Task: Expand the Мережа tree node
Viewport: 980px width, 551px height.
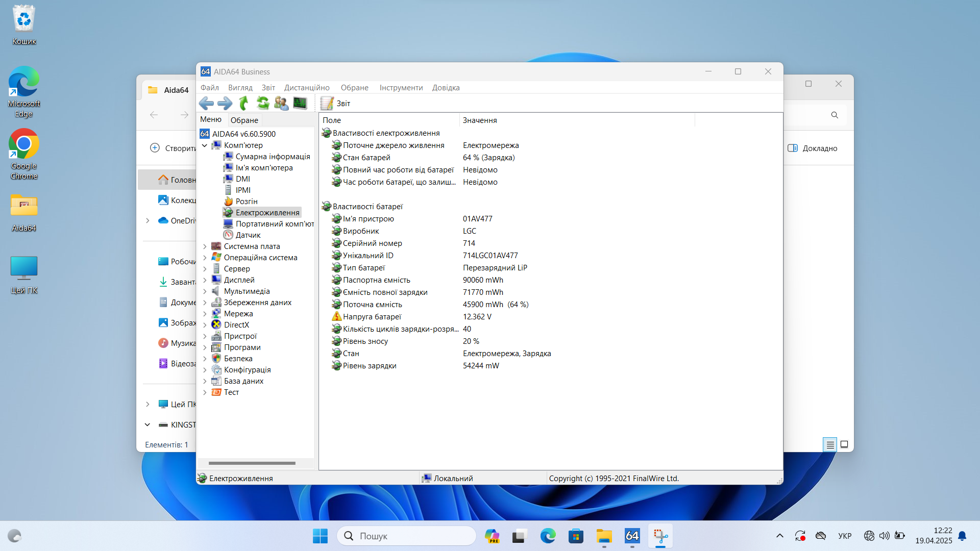Action: pyautogui.click(x=205, y=314)
